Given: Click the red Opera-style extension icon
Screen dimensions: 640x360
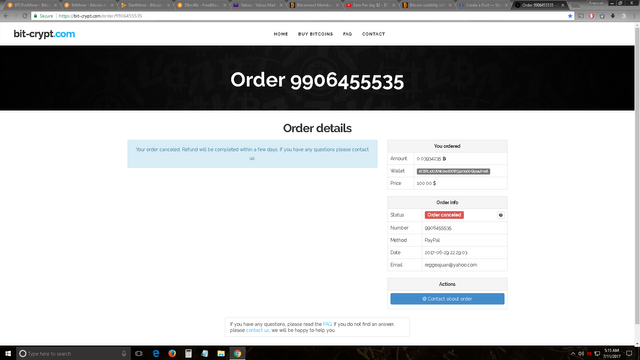Looking at the screenshot, I should (x=591, y=16).
